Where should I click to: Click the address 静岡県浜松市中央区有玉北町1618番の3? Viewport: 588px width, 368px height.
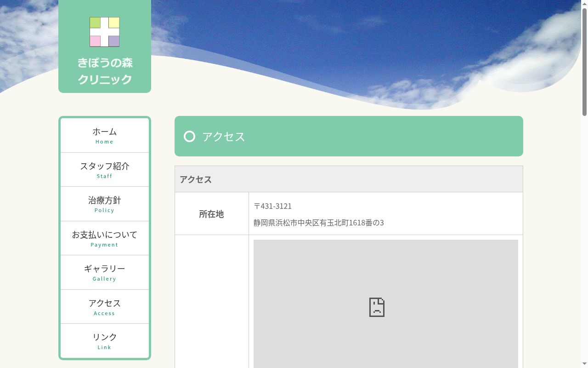pos(319,223)
